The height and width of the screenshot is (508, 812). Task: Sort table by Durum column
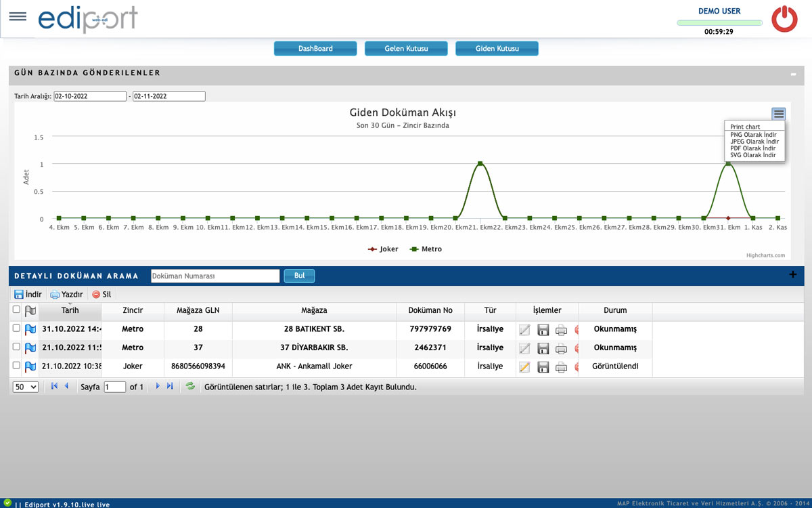(615, 310)
